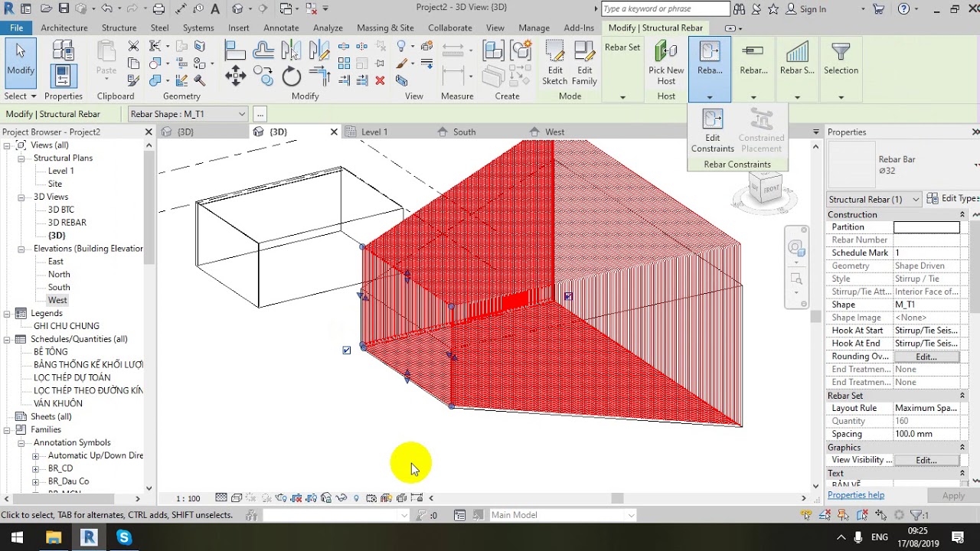
Task: Click the Undo arrow in quick access toolbar
Action: point(106,9)
